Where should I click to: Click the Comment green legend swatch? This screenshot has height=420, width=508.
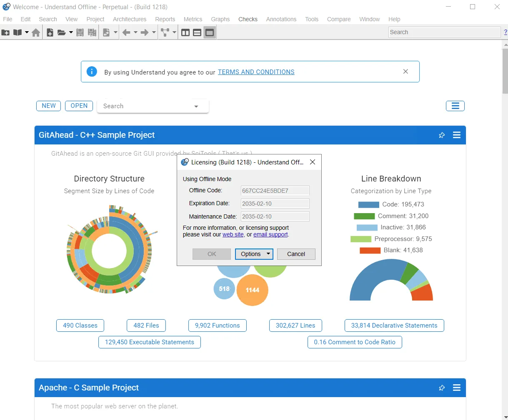pos(364,216)
